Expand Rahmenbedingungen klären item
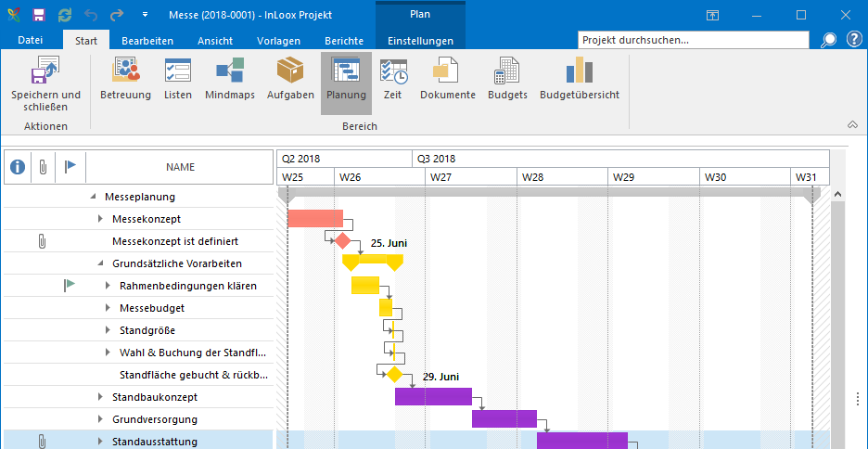The width and height of the screenshot is (868, 449). tap(108, 286)
